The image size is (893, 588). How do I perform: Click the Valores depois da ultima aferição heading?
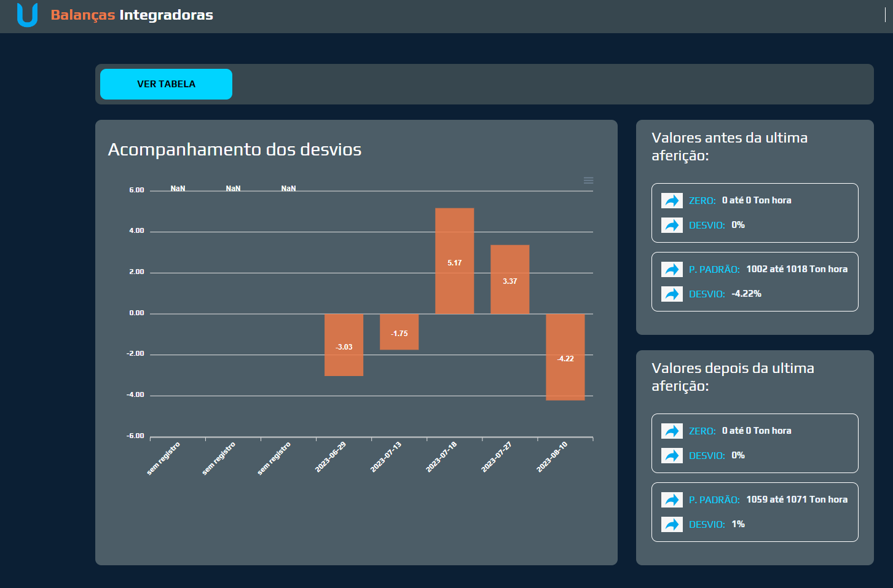click(733, 377)
